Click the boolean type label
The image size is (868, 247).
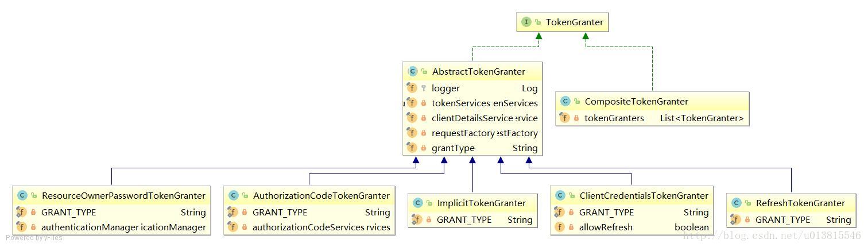pos(692,227)
